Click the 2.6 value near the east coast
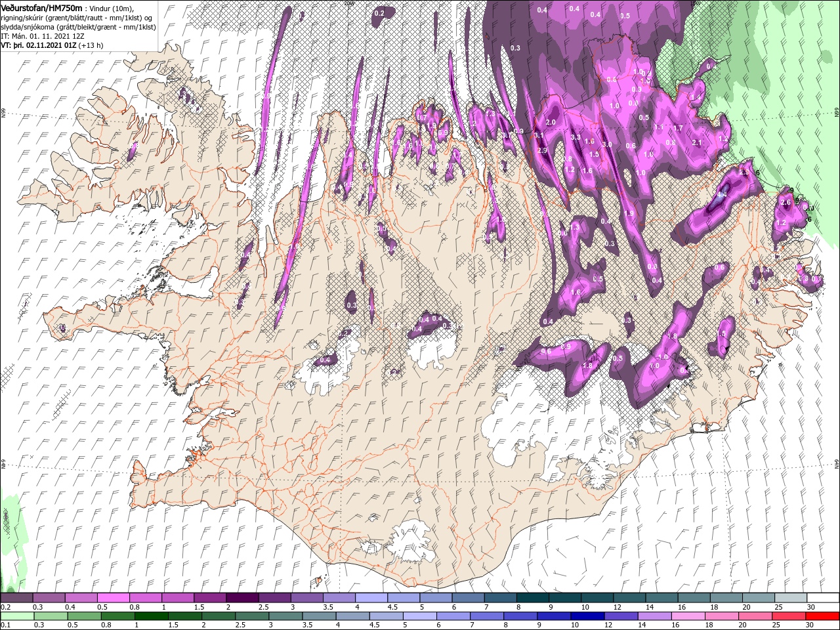 coord(786,203)
